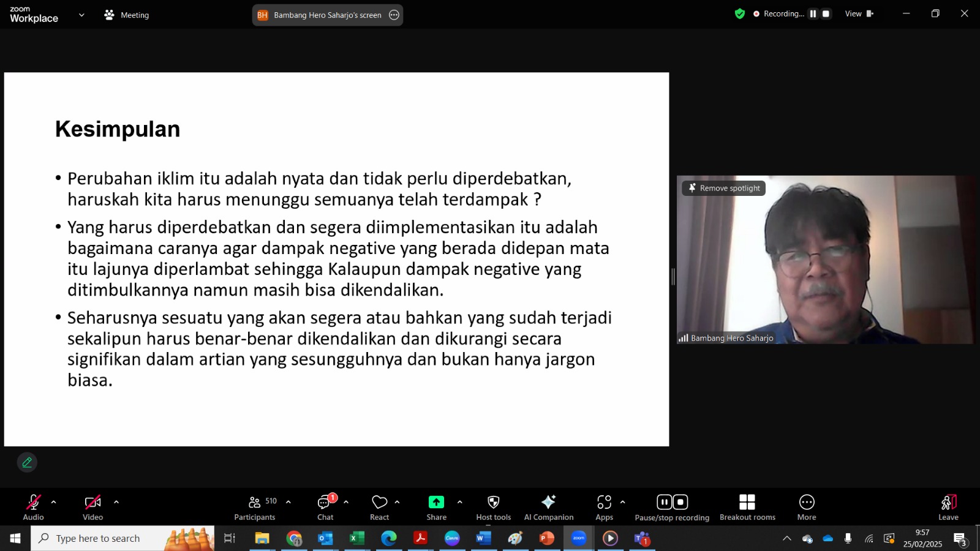Leave the meeting

(948, 508)
